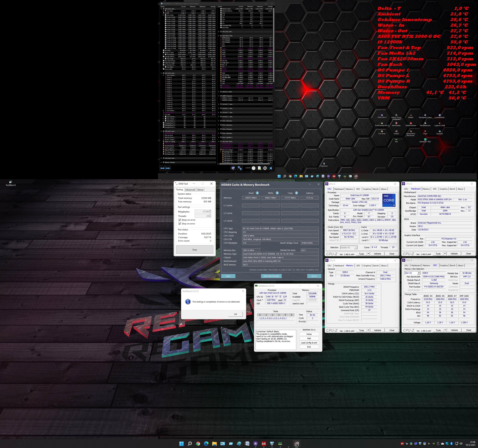The height and width of the screenshot is (448, 478).
Task: Click HWiNFO vertical scrollbar
Action: coord(274,45)
